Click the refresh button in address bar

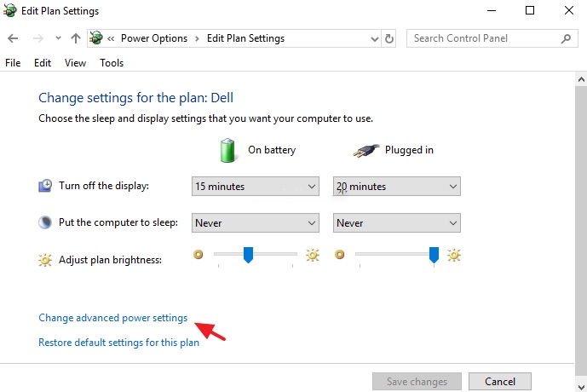(x=390, y=38)
